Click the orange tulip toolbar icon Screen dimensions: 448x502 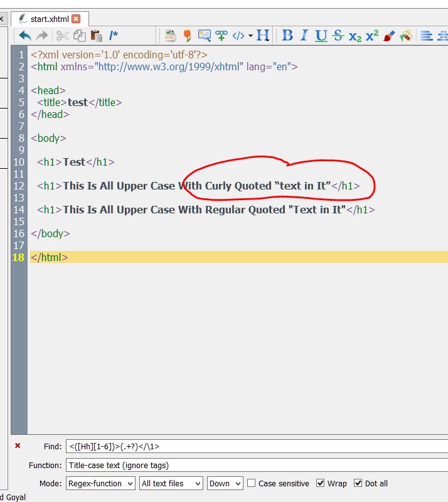pyautogui.click(x=188, y=36)
